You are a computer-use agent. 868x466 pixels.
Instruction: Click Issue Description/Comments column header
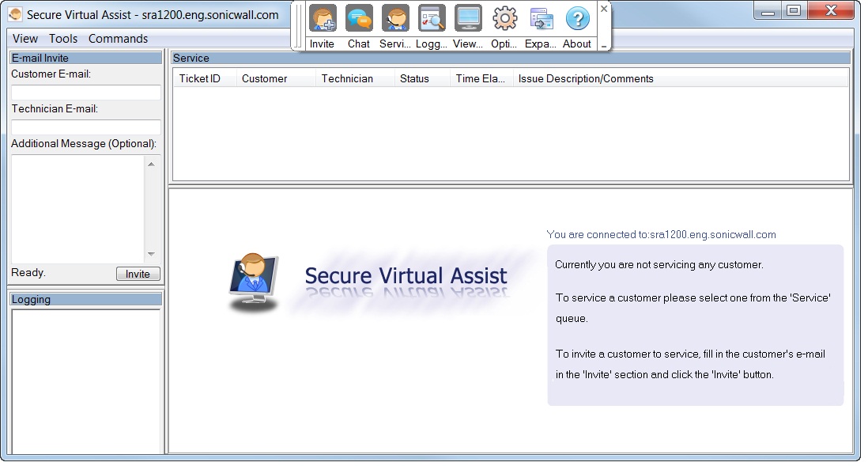[681, 78]
